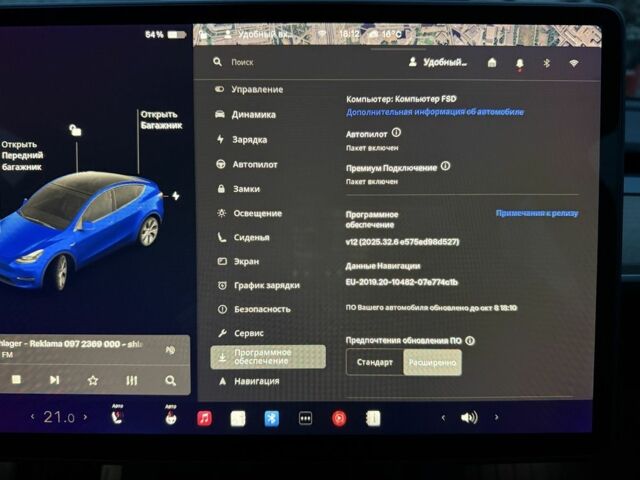Favorite the current radio station

tap(93, 380)
